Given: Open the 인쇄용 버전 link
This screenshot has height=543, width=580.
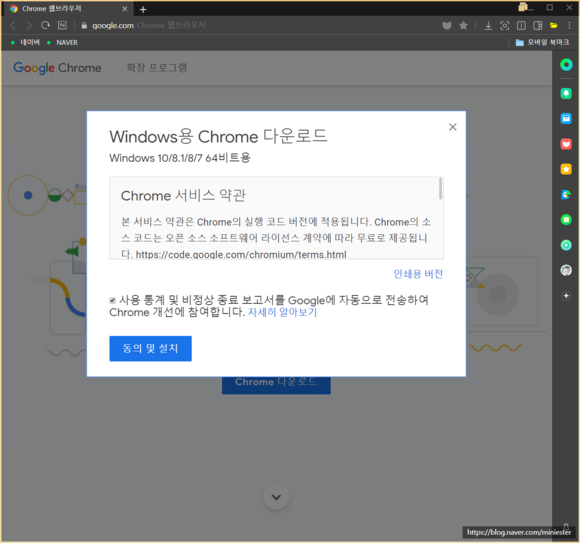Looking at the screenshot, I should [x=418, y=274].
